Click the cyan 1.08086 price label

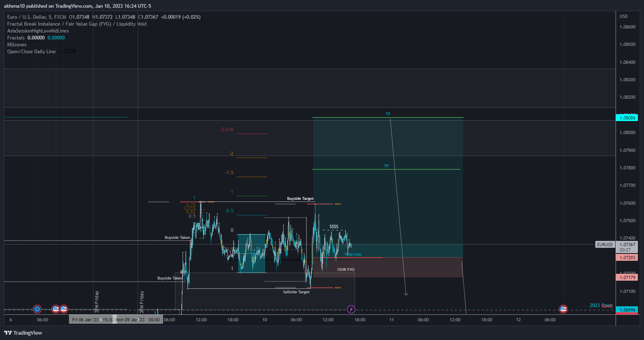(627, 118)
